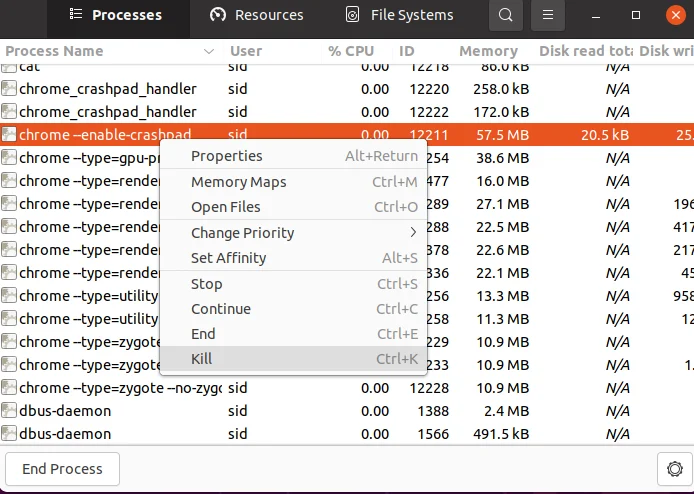Image resolution: width=694 pixels, height=494 pixels.
Task: Click the 38.6 MB memory value
Action: click(502, 158)
